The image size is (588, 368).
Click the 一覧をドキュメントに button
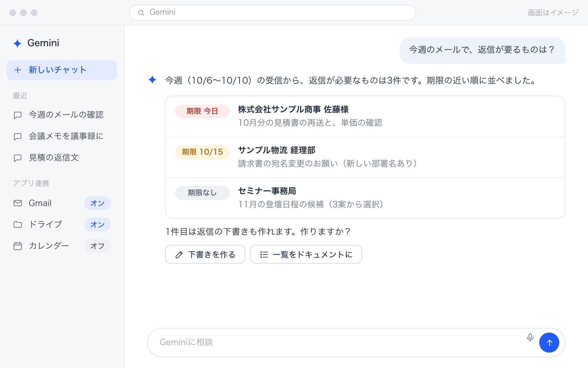pyautogui.click(x=306, y=254)
